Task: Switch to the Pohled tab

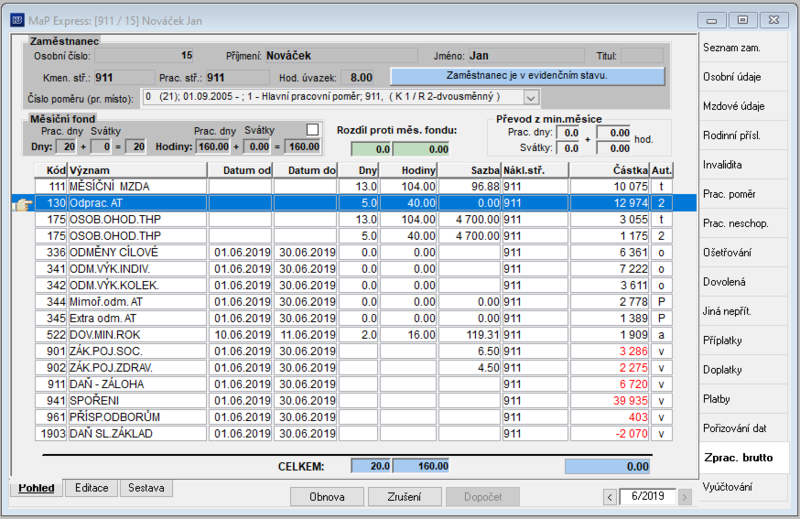Action: [36, 488]
